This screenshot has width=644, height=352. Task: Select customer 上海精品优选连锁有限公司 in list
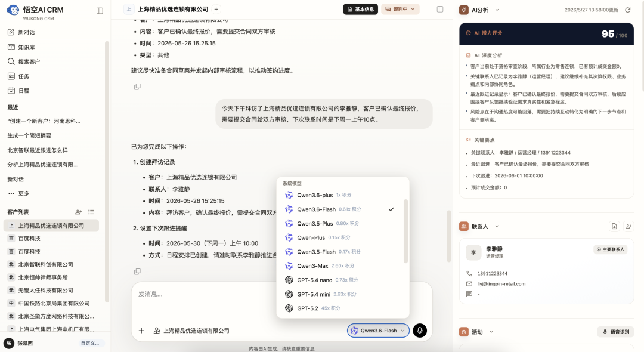[x=51, y=226]
